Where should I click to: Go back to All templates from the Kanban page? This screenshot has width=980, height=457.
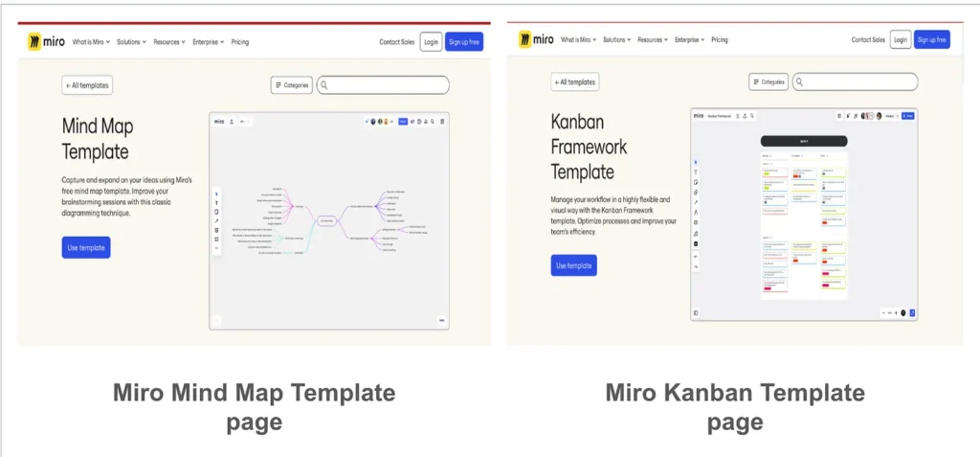pos(575,82)
